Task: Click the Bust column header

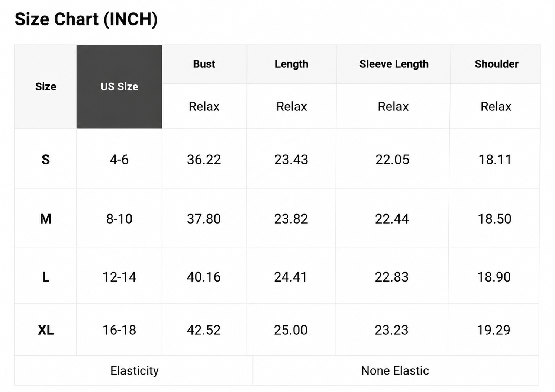Action: [x=204, y=64]
